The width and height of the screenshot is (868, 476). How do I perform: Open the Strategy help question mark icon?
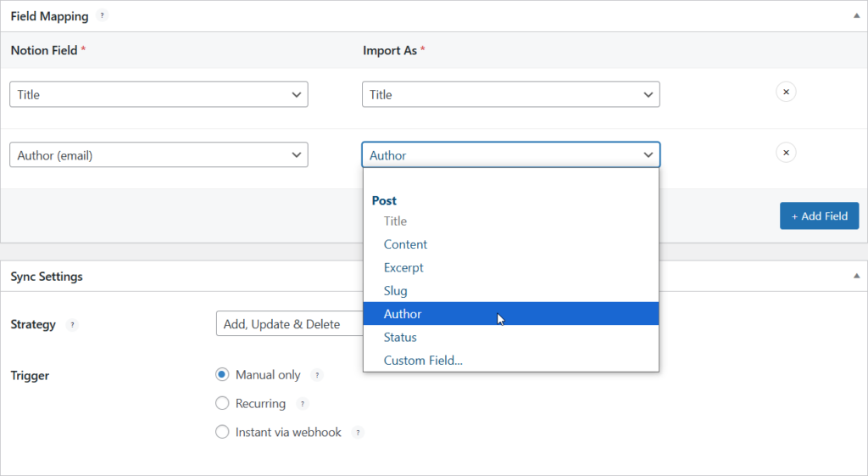72,325
